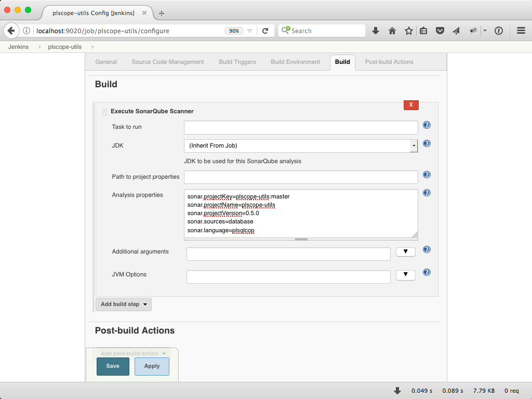Show help for JVM Options
The height and width of the screenshot is (399, 532).
(427, 272)
